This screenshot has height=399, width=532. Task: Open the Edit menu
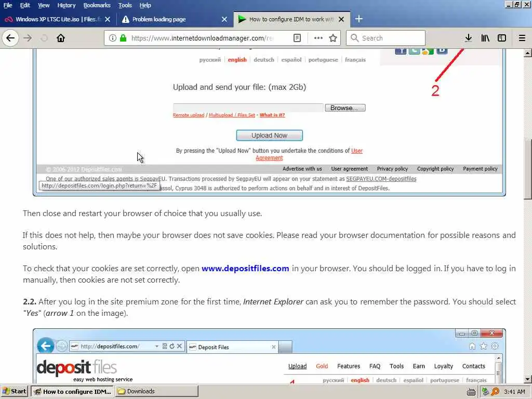point(25,5)
